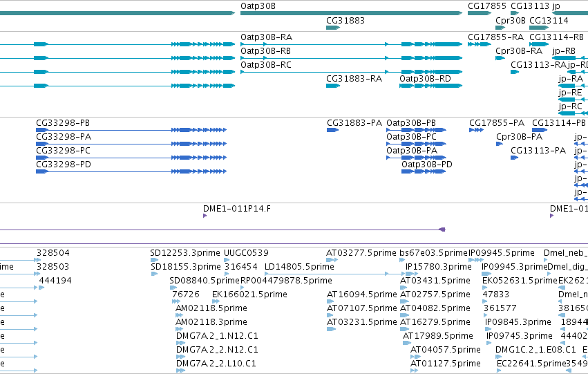588x374 pixels.
Task: Select the CG31883 gene feature
Action: point(333,28)
